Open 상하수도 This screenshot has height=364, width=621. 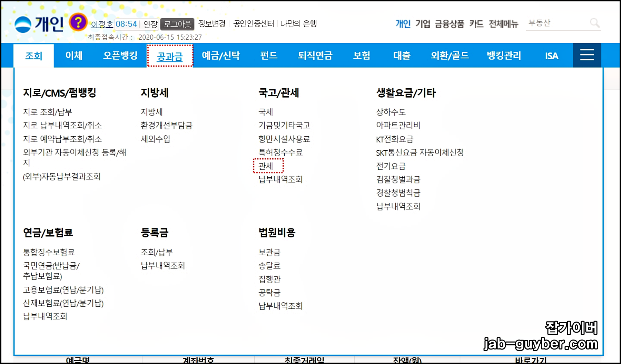coord(391,112)
